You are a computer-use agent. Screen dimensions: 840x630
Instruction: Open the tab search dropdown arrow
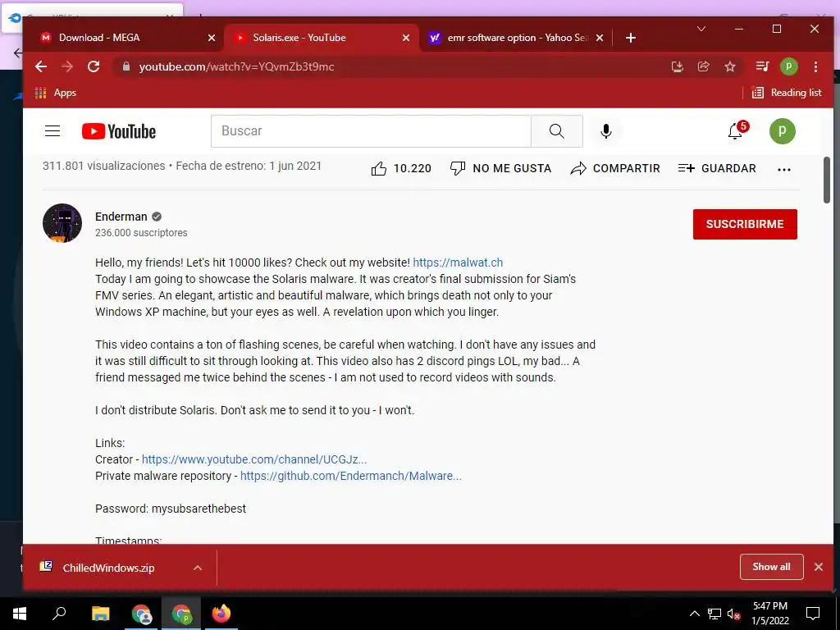(701, 29)
